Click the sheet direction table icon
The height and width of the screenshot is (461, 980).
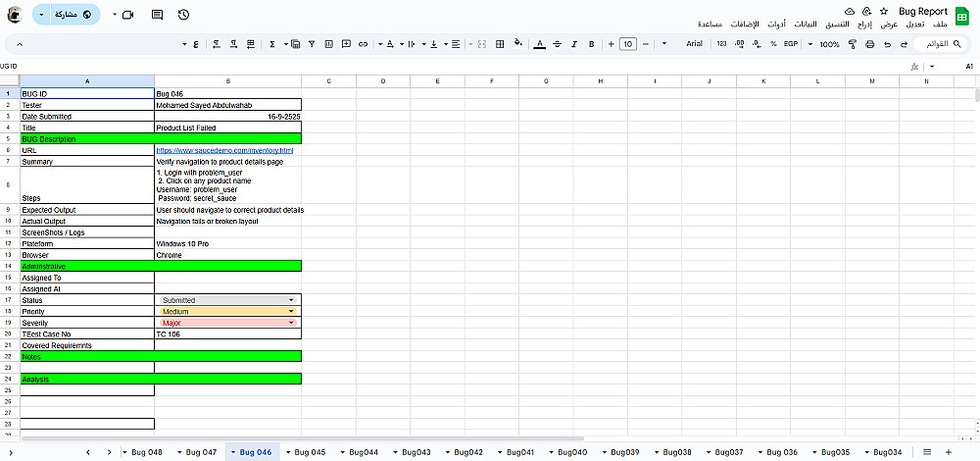coord(251,44)
